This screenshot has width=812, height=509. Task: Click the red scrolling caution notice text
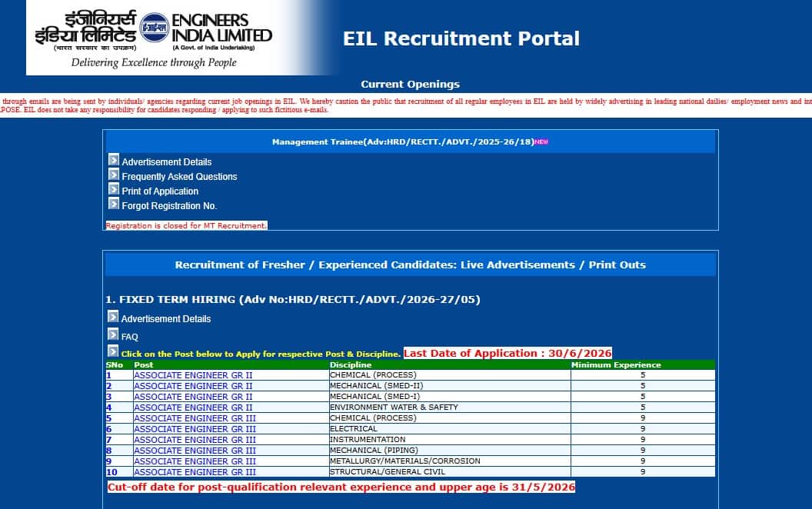click(406, 105)
